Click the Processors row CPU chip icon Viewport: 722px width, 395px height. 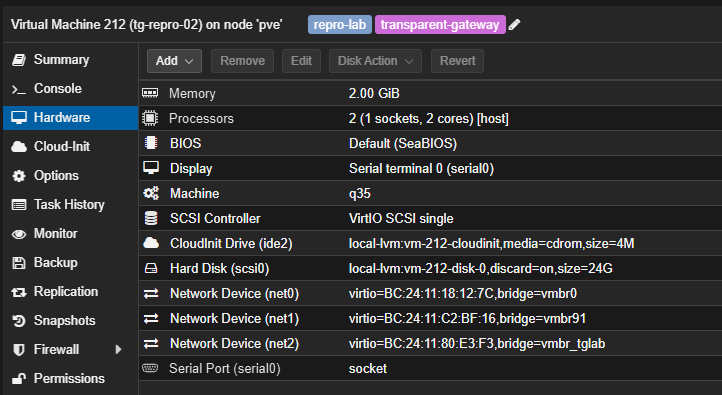pos(150,118)
